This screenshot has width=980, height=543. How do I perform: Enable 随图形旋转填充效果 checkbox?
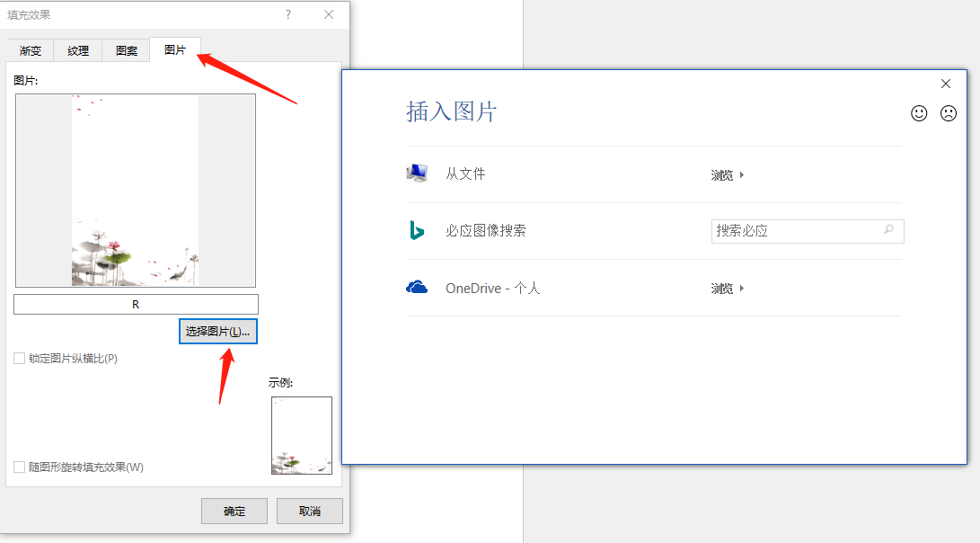point(19,467)
